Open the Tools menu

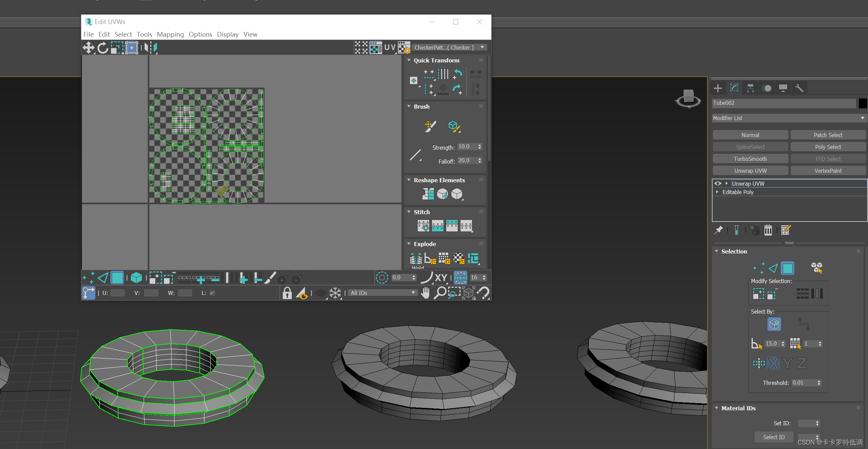click(144, 34)
